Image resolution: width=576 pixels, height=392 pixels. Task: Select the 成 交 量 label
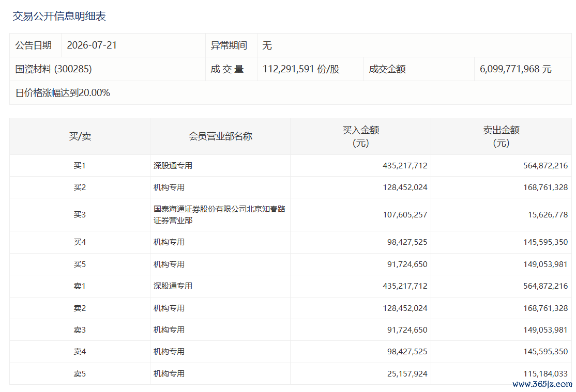[227, 69]
